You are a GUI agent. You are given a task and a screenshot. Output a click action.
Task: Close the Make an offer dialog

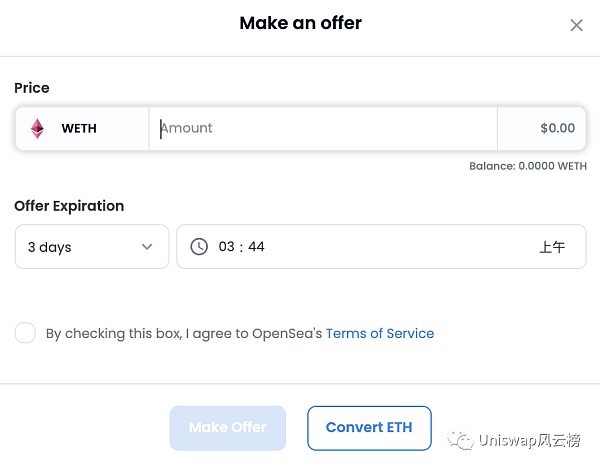pyautogui.click(x=576, y=25)
